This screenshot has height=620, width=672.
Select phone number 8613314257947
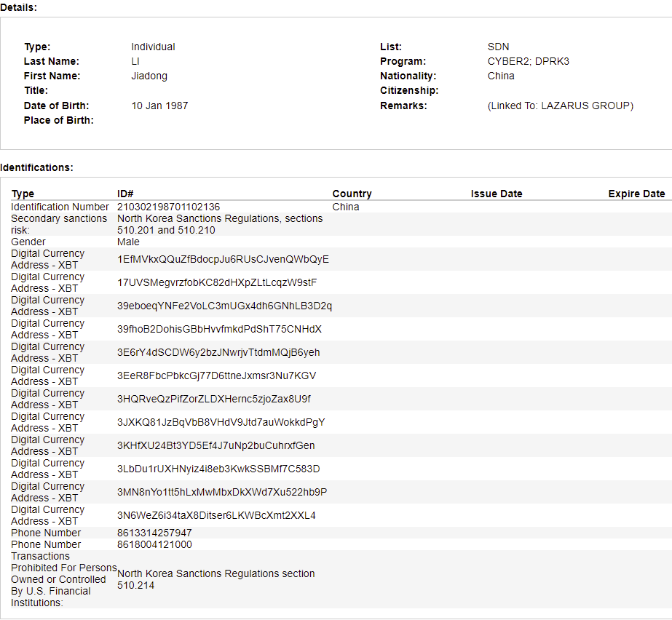coord(154,533)
